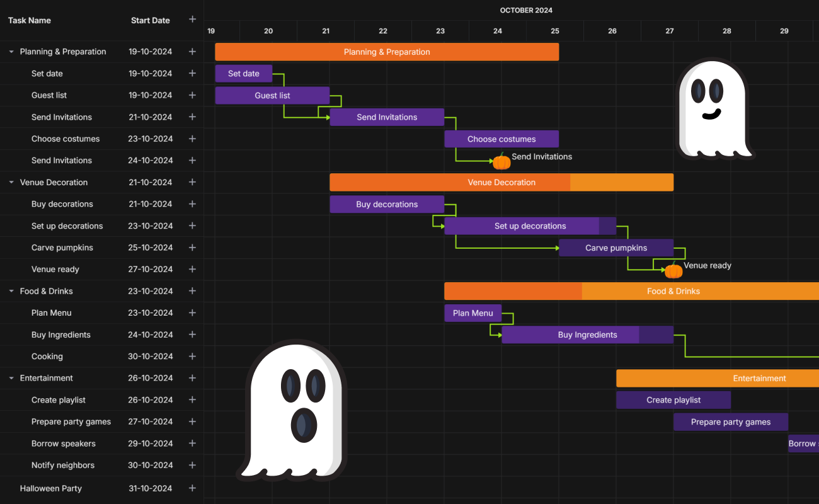Viewport: 819px width, 504px height.
Task: Click plus icon on Choose costumes row
Action: [x=192, y=139]
